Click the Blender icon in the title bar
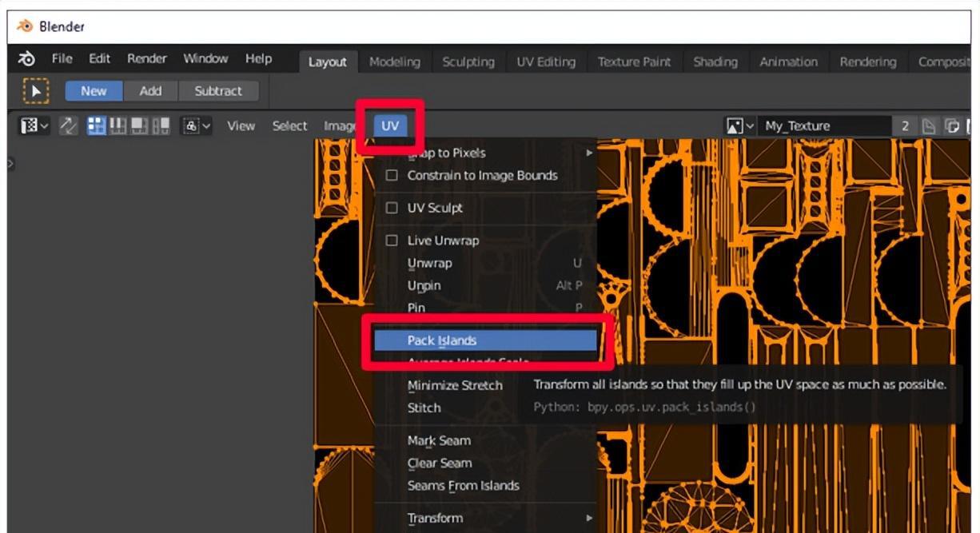 pos(26,26)
